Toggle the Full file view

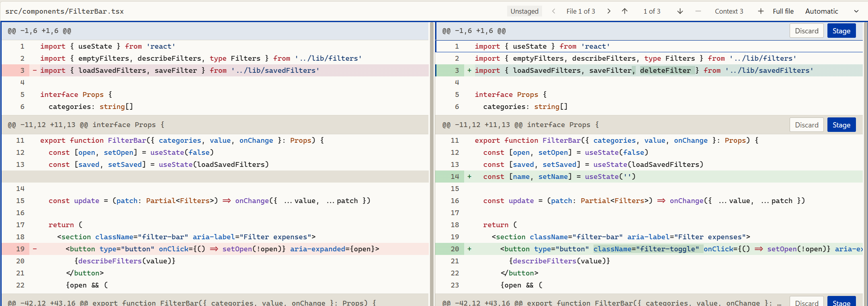[783, 11]
